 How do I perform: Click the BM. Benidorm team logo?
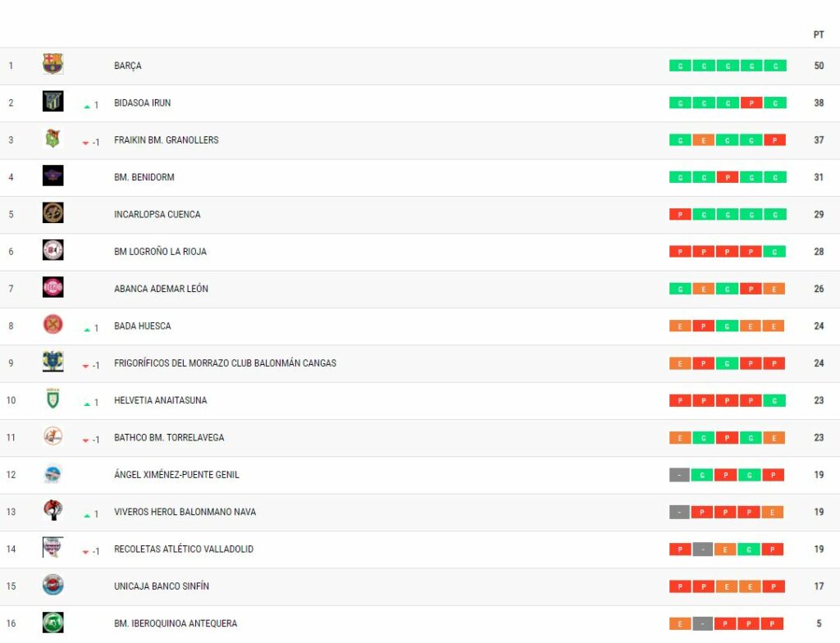point(53,176)
